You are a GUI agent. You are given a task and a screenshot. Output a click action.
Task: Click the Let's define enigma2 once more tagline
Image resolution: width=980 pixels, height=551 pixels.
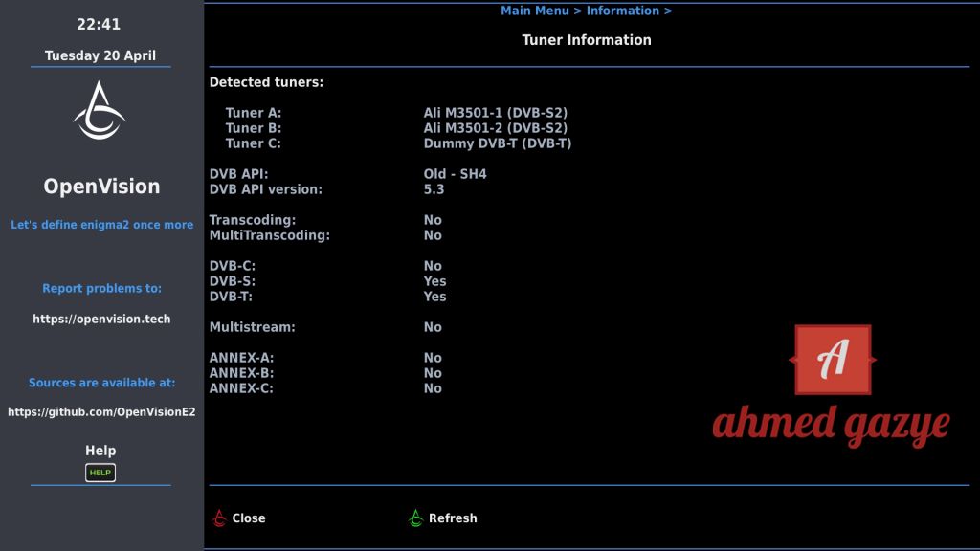[101, 225]
